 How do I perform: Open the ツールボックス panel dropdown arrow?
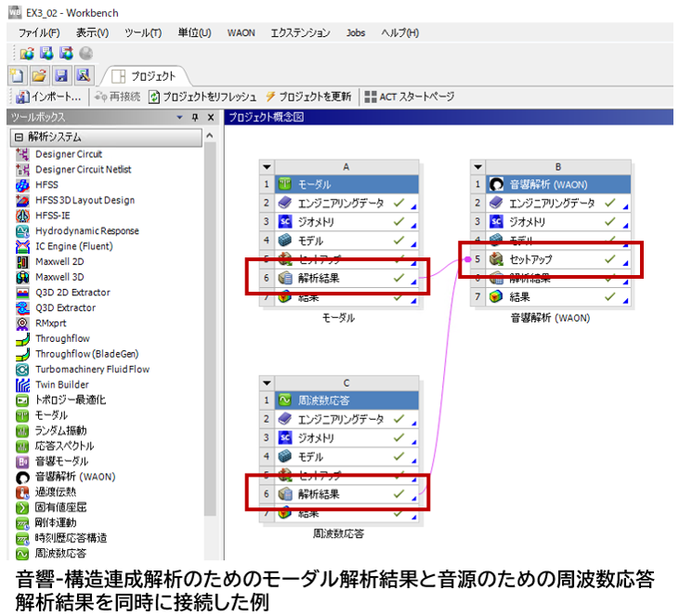(x=179, y=117)
